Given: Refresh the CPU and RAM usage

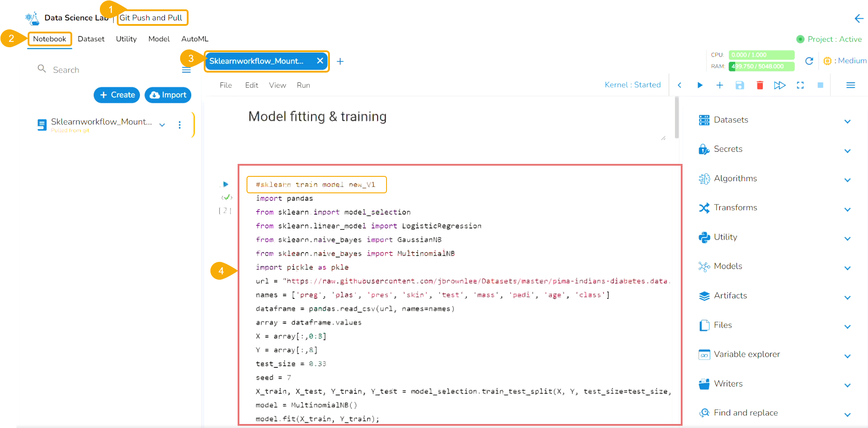Looking at the screenshot, I should (x=809, y=61).
